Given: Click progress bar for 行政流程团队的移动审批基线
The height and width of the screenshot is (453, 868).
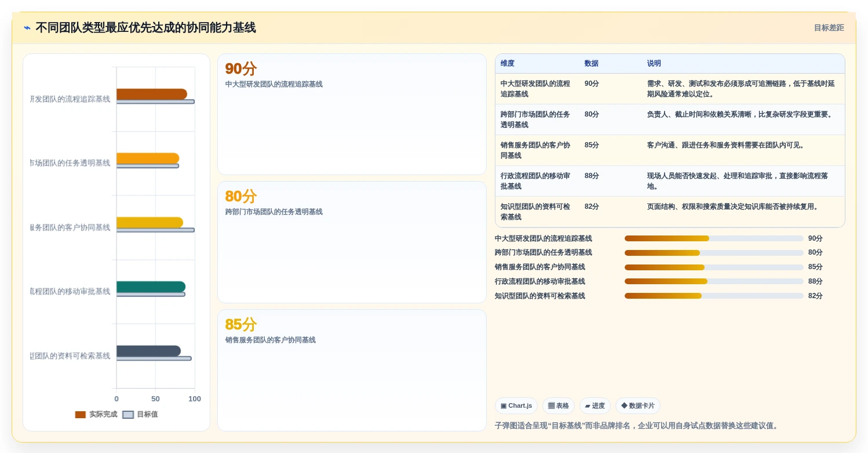Looking at the screenshot, I should [x=714, y=281].
